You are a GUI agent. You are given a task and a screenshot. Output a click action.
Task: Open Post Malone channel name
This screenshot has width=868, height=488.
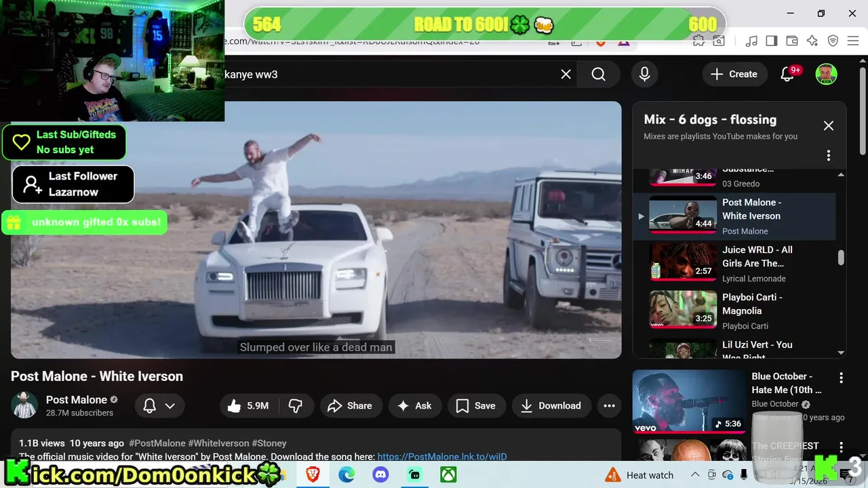coord(77,400)
